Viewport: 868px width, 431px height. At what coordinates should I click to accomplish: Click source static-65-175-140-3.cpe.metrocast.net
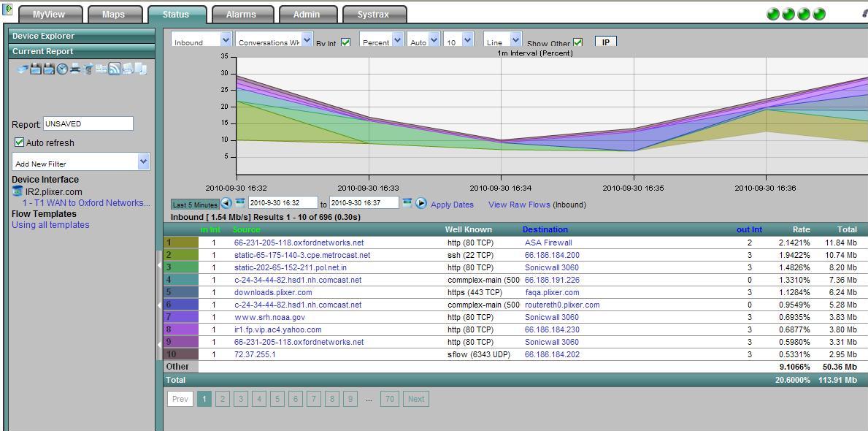[302, 255]
